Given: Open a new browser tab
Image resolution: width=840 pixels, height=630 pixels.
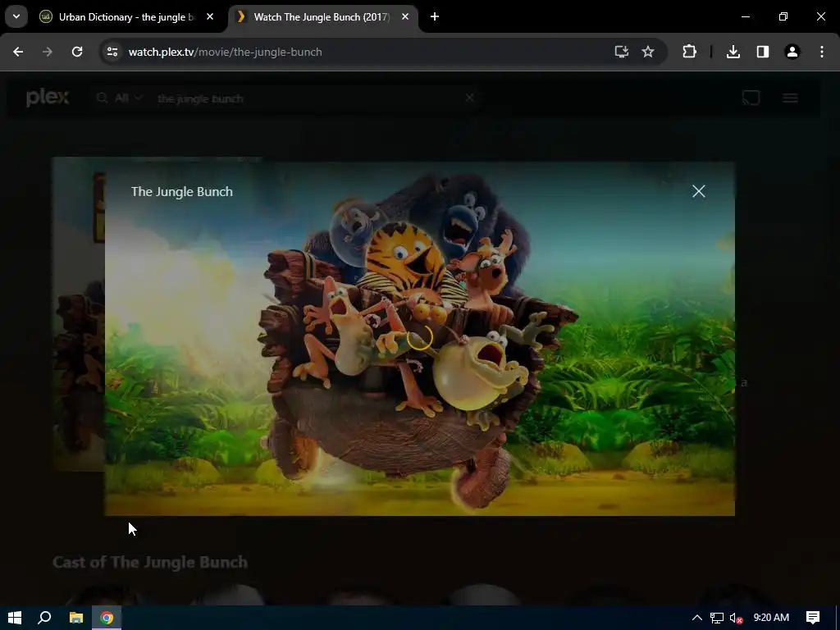Looking at the screenshot, I should pos(435,17).
